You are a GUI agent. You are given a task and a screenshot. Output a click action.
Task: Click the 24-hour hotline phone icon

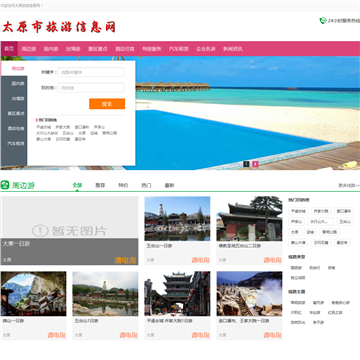[323, 21]
